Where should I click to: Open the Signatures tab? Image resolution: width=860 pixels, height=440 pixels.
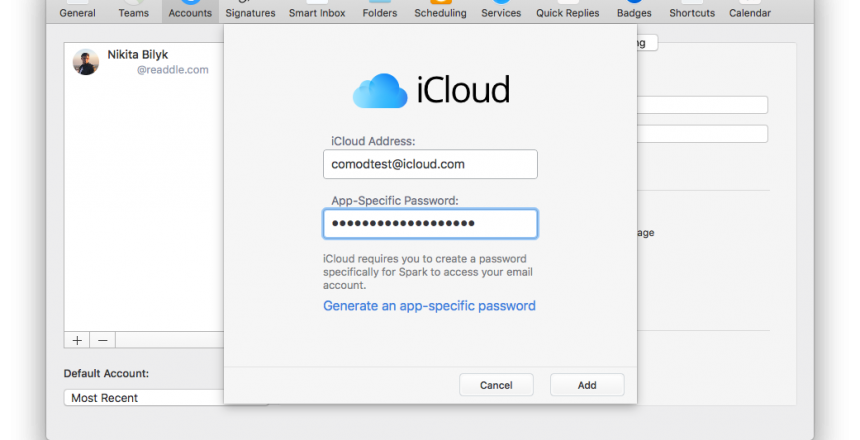click(250, 11)
